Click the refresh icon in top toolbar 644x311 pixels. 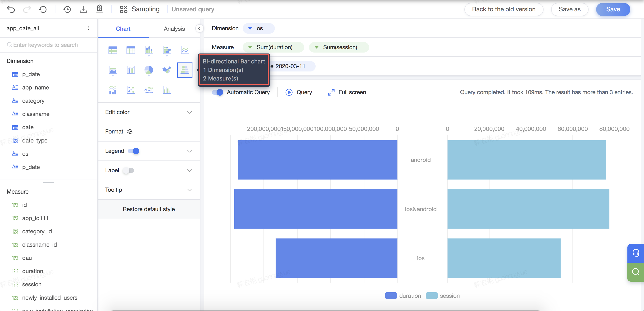point(43,9)
